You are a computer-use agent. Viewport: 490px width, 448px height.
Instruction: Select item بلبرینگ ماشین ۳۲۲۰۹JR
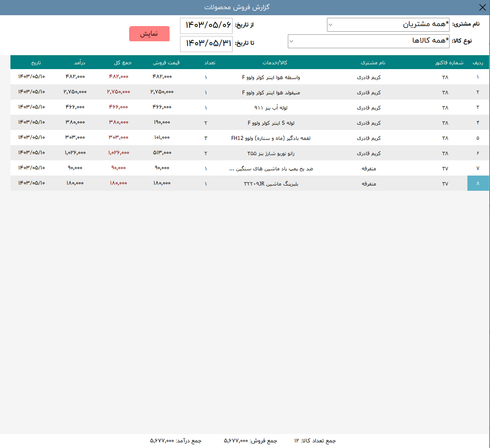pos(271,184)
